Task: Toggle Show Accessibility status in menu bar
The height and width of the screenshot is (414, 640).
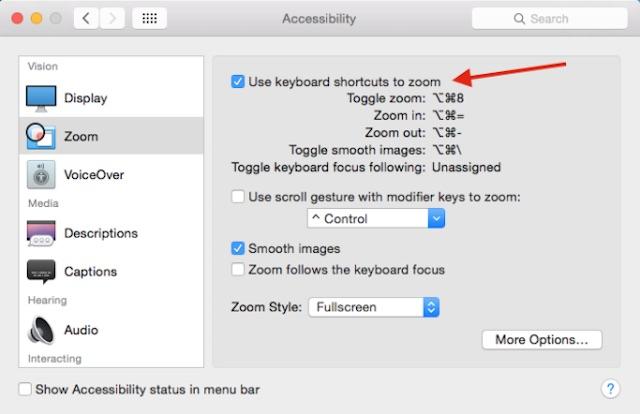Action: [x=25, y=389]
